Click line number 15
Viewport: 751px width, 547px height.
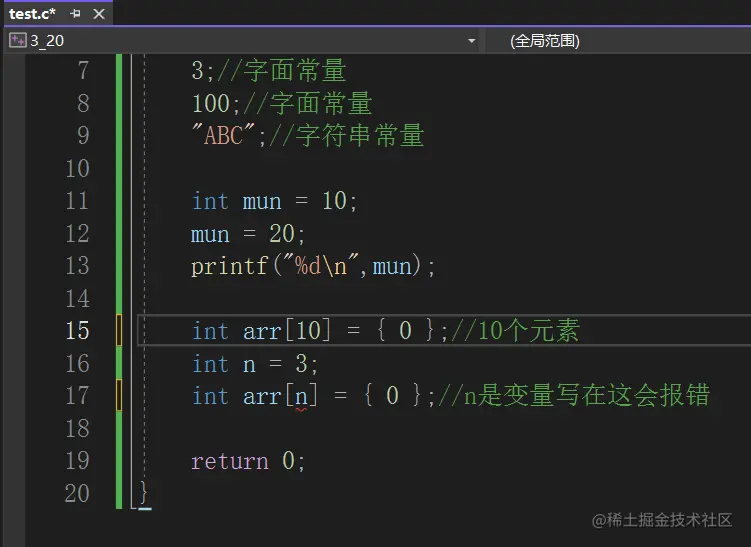click(x=77, y=330)
